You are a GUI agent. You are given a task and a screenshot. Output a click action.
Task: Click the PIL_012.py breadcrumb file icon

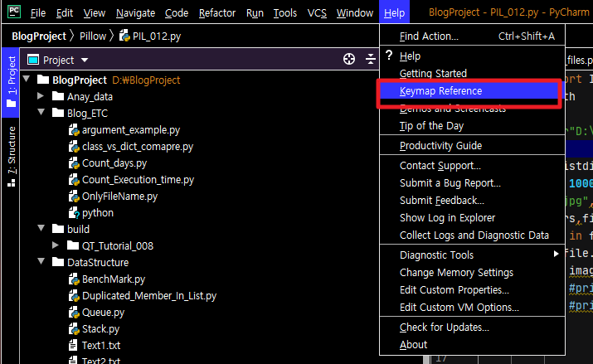pyautogui.click(x=124, y=36)
